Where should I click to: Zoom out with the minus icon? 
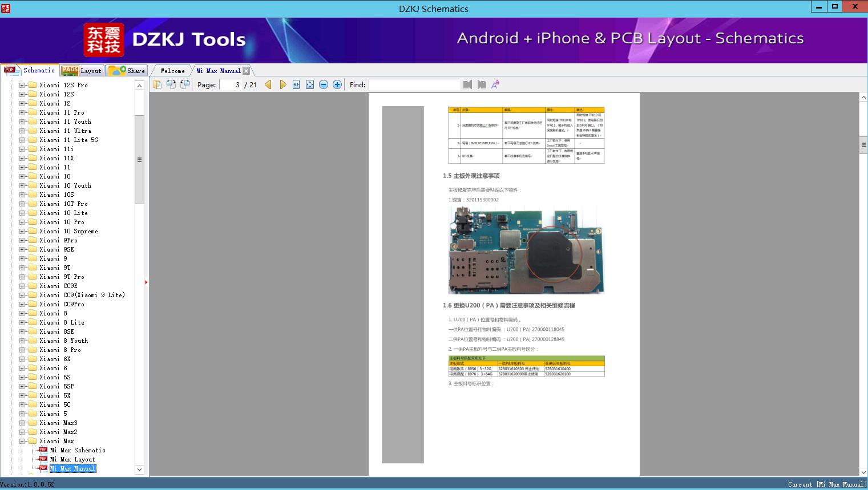(x=324, y=84)
